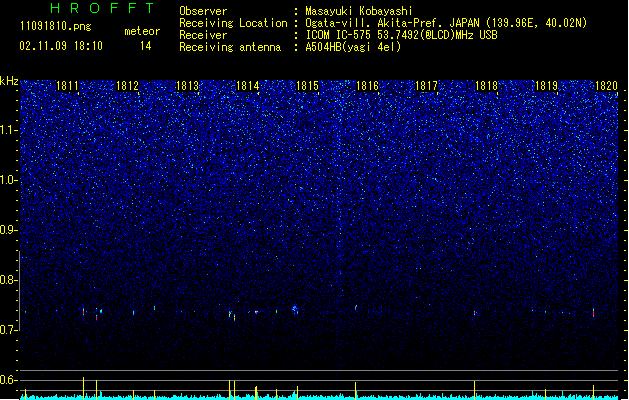This screenshot has height=400, width=629.
Task: Click the Receiving antenna label
Action: 230,47
